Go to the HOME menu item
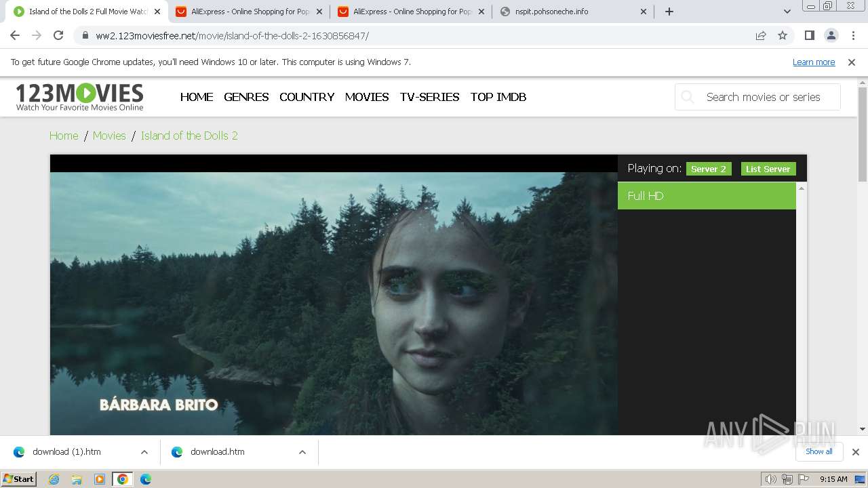This screenshot has width=868, height=488. [197, 97]
